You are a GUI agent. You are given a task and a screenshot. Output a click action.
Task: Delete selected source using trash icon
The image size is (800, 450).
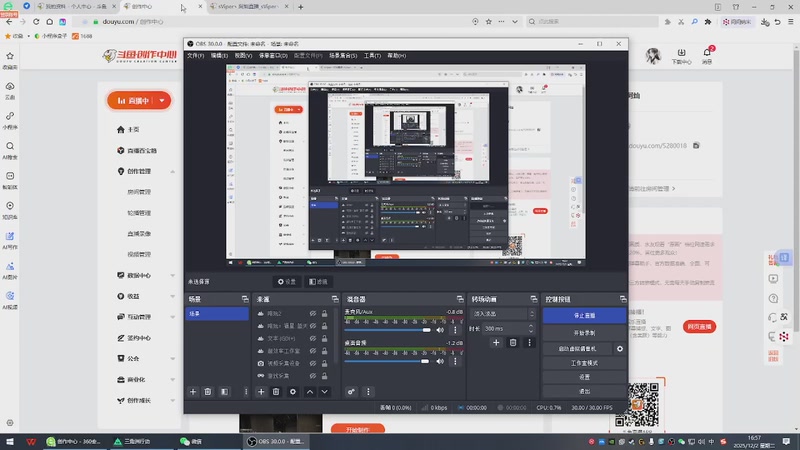click(x=276, y=392)
